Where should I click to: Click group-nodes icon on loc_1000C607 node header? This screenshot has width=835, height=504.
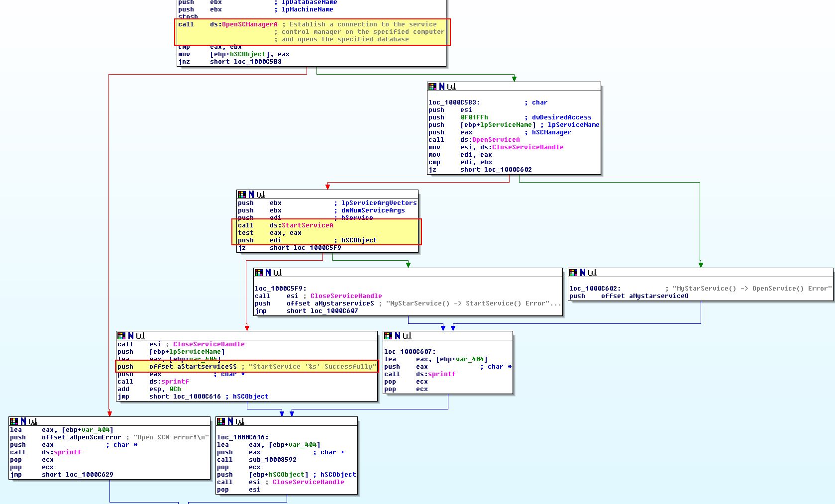[407, 336]
